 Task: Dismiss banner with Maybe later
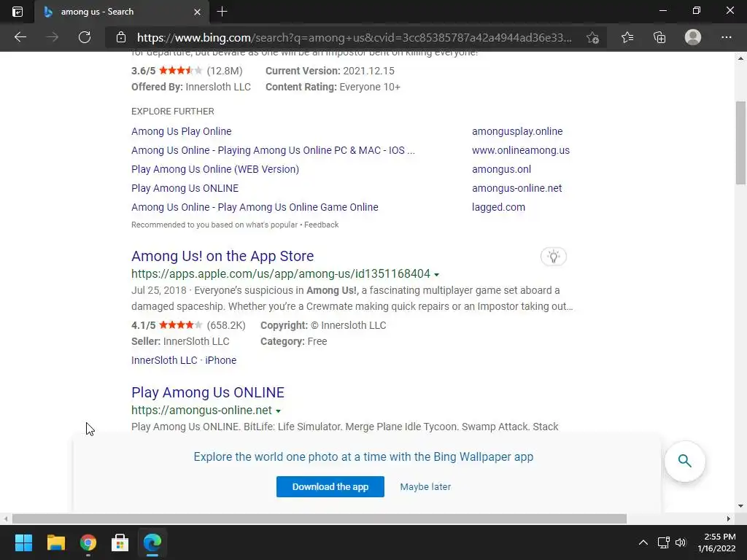(x=425, y=486)
